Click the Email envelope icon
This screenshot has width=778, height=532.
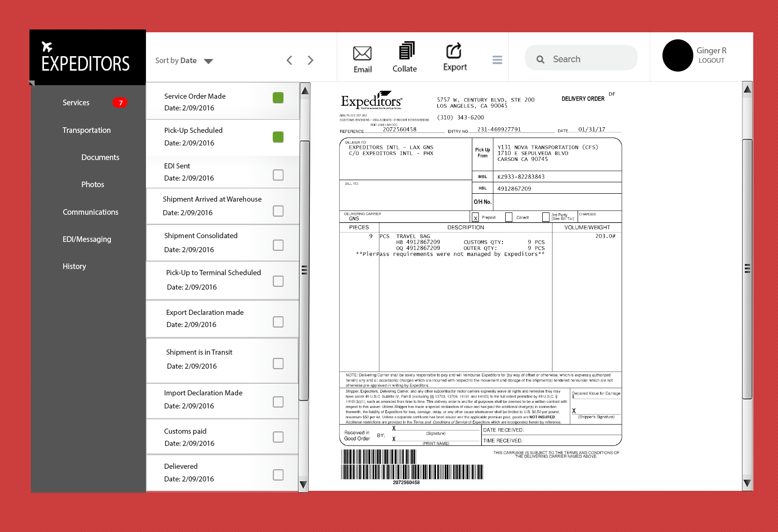click(362, 53)
